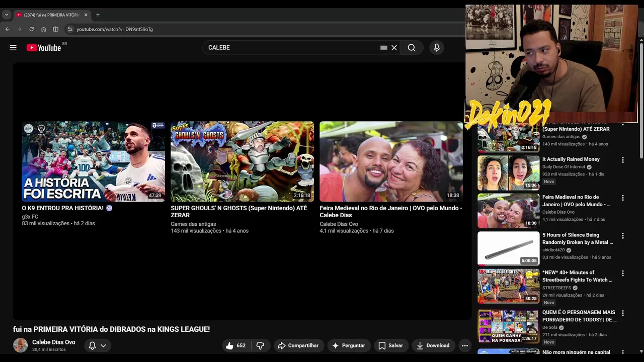This screenshot has width=644, height=362.
Task: Open Daily Dose Of Internet channel
Action: [564, 167]
